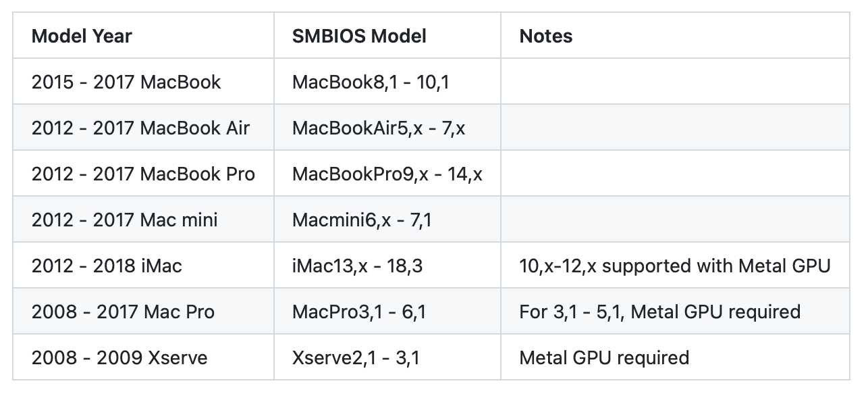Select the 2015 - 2017 MacBook cell

click(126, 82)
